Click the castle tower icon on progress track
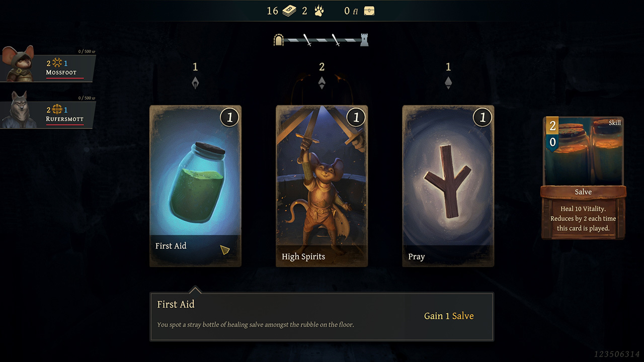Image resolution: width=644 pixels, height=362 pixels. click(364, 40)
